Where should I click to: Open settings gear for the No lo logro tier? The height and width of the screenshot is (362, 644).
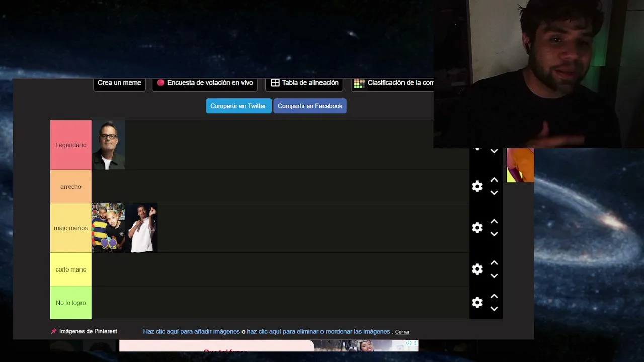click(477, 302)
